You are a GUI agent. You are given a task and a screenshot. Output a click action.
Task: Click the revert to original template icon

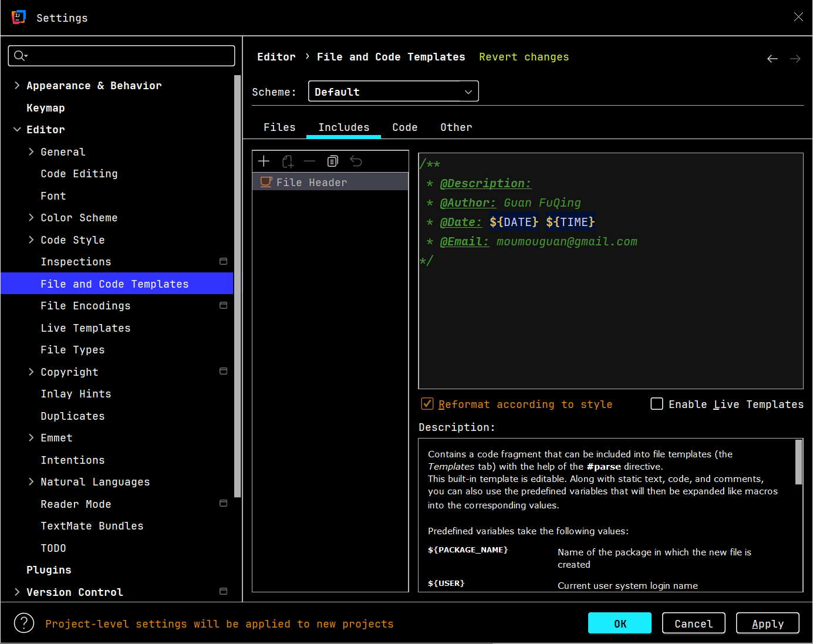pos(356,161)
